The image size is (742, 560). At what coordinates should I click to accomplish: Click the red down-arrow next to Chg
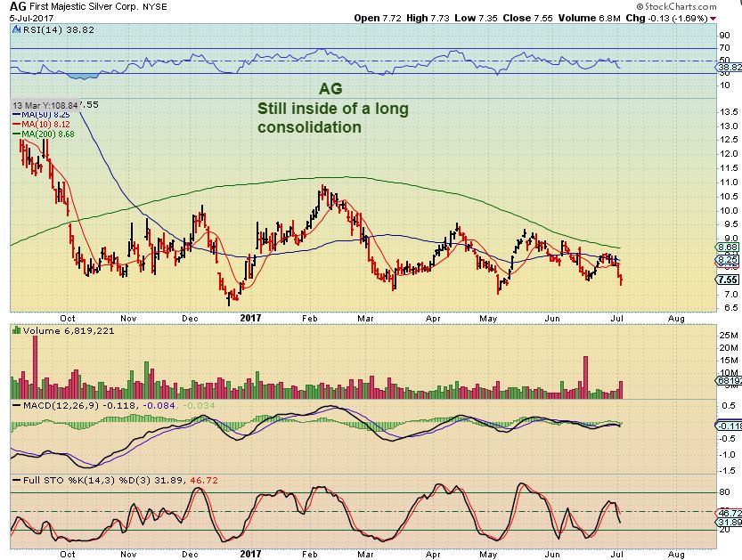tap(713, 19)
